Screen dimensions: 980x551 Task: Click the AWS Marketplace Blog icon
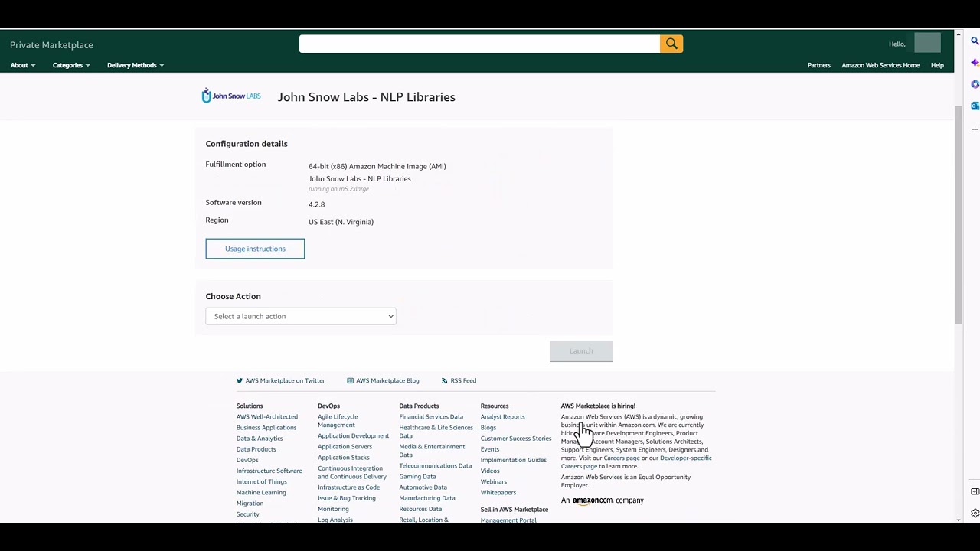[x=350, y=380]
